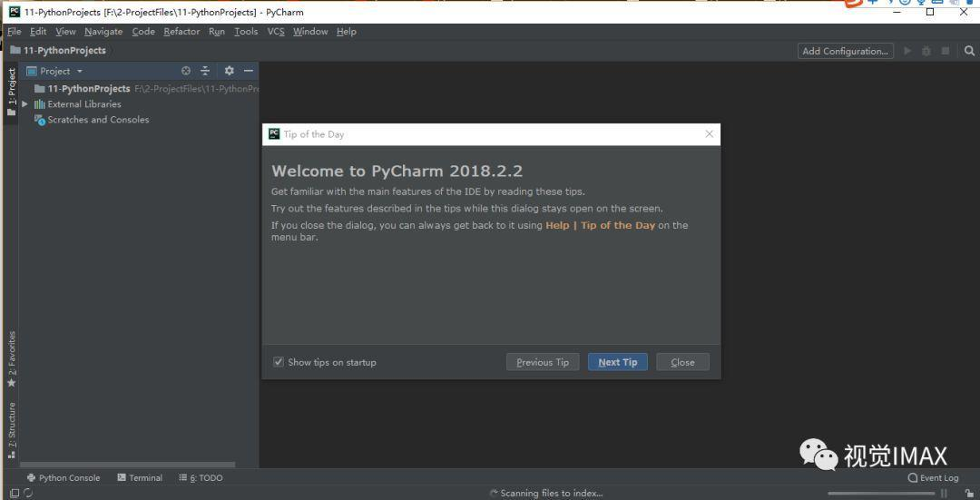Expand the External Libraries node arrow

[25, 104]
